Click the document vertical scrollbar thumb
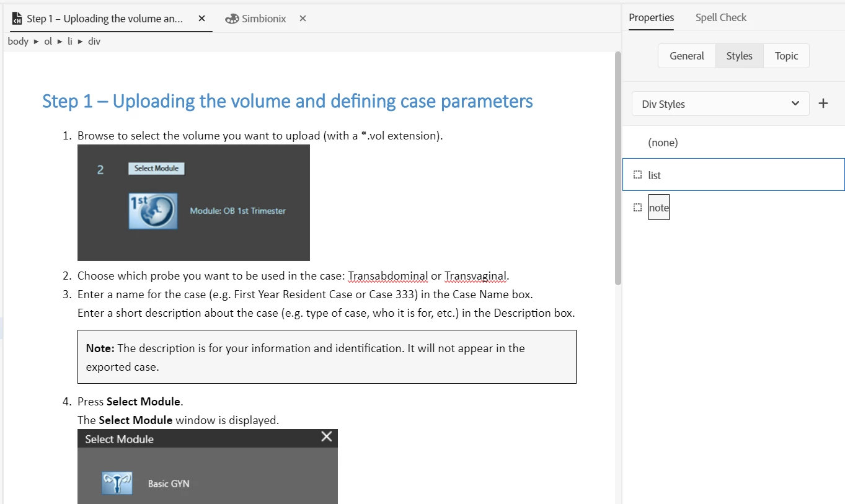845x504 pixels. coord(617,168)
